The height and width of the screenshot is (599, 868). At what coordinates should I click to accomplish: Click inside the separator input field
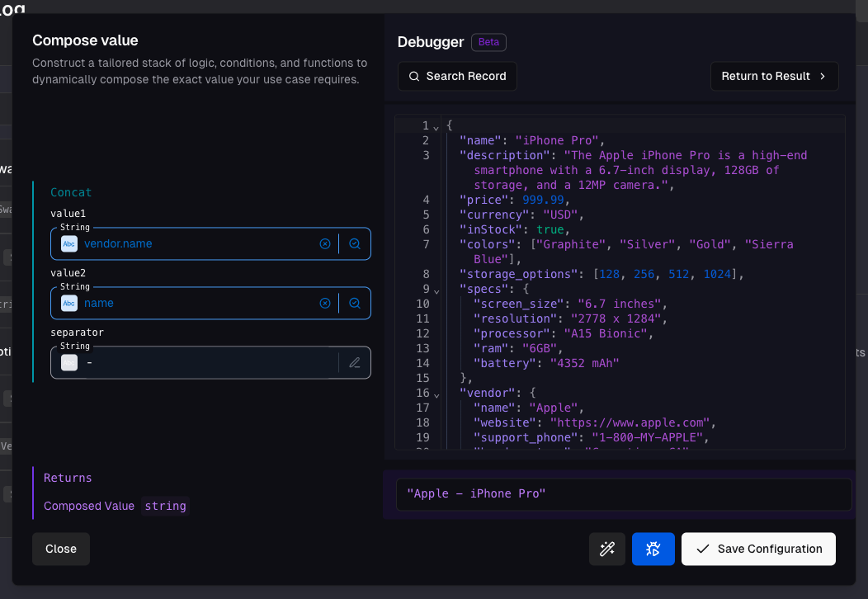tap(206, 362)
